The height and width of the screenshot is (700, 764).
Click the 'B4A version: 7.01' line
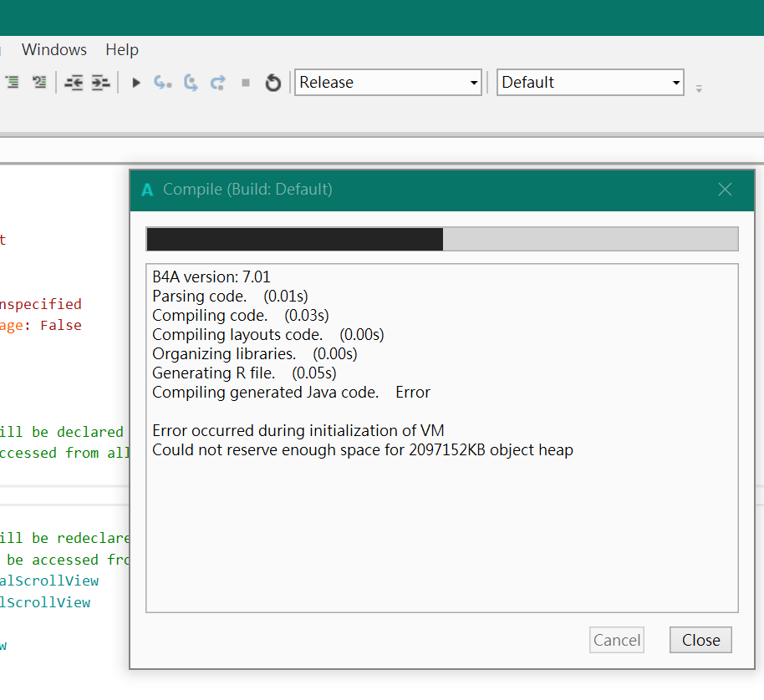pyautogui.click(x=211, y=276)
